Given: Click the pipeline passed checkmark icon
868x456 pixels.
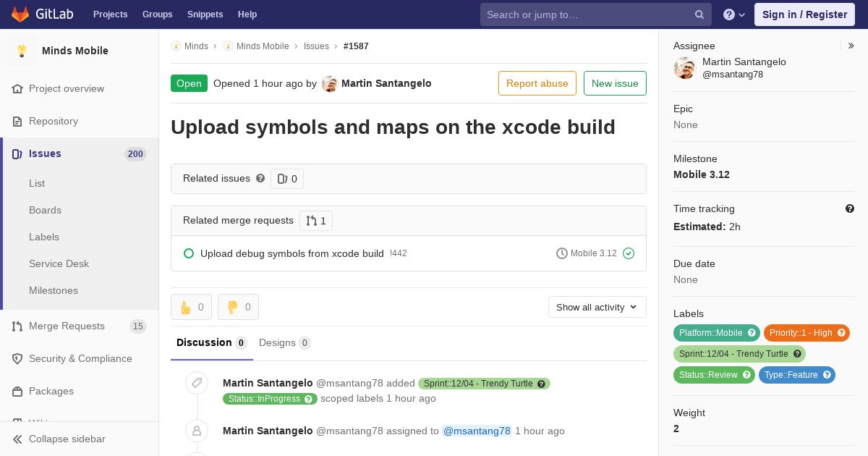Looking at the screenshot, I should [x=629, y=253].
